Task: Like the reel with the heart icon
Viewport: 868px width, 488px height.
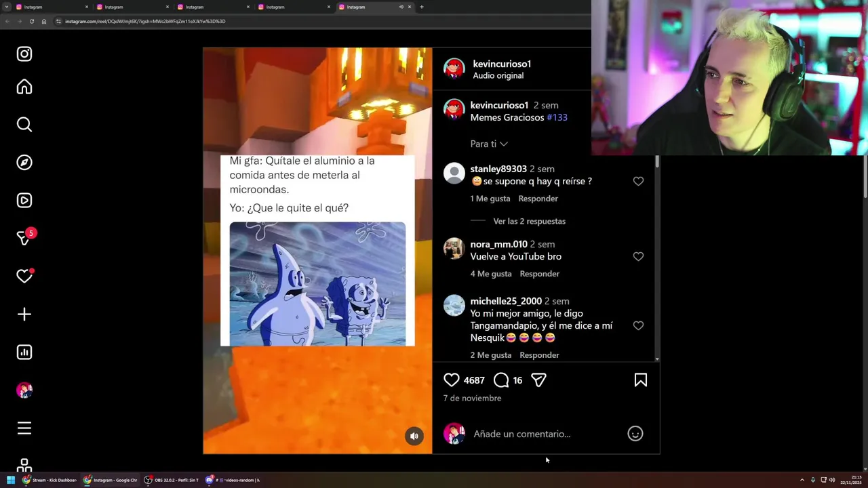Action: [x=452, y=380]
